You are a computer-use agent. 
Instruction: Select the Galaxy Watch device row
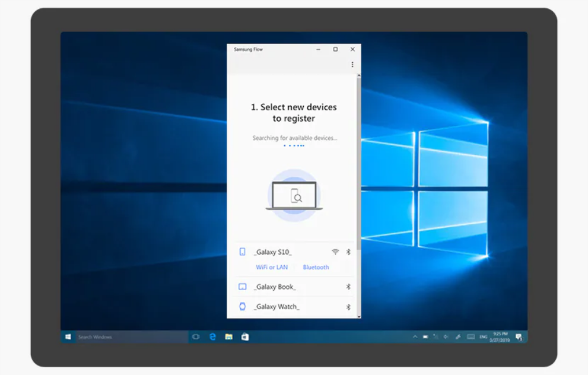[294, 307]
